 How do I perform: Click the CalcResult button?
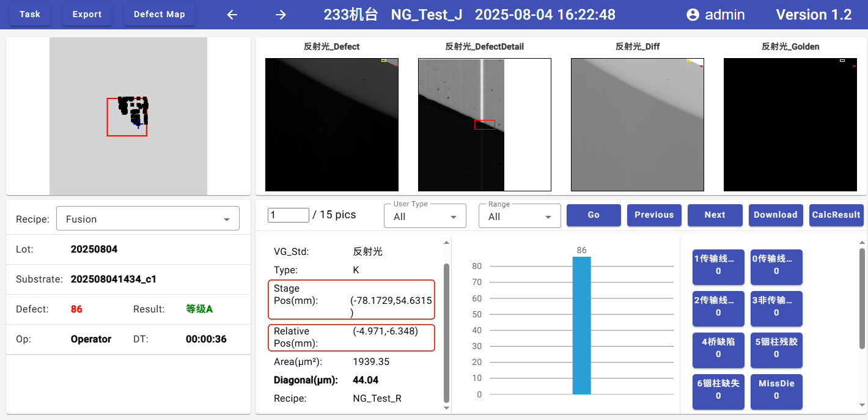tap(836, 215)
